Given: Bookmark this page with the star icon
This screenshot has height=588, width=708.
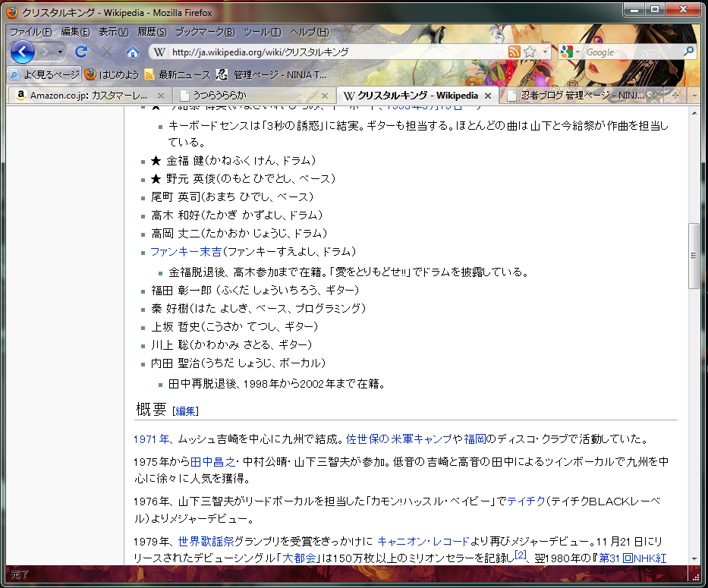Looking at the screenshot, I should pos(530,52).
